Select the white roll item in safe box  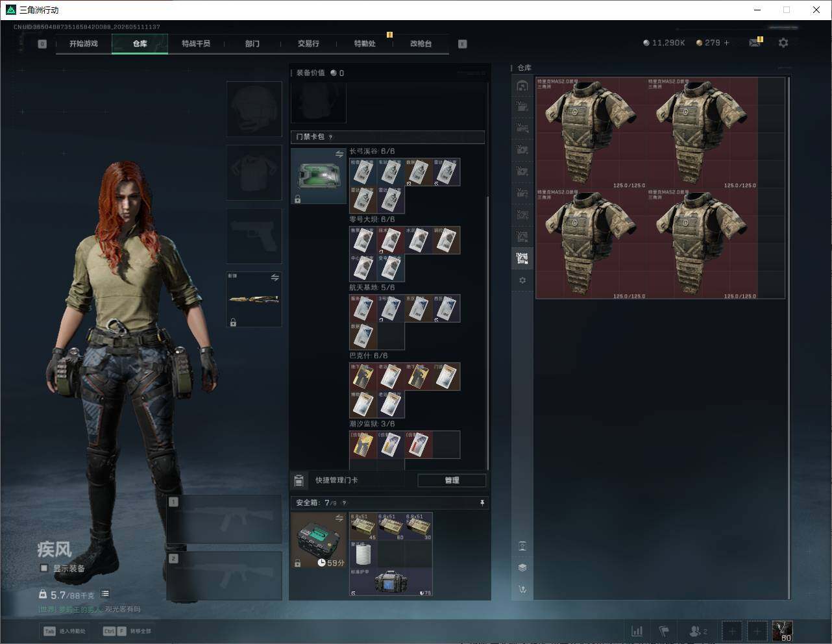tap(363, 554)
